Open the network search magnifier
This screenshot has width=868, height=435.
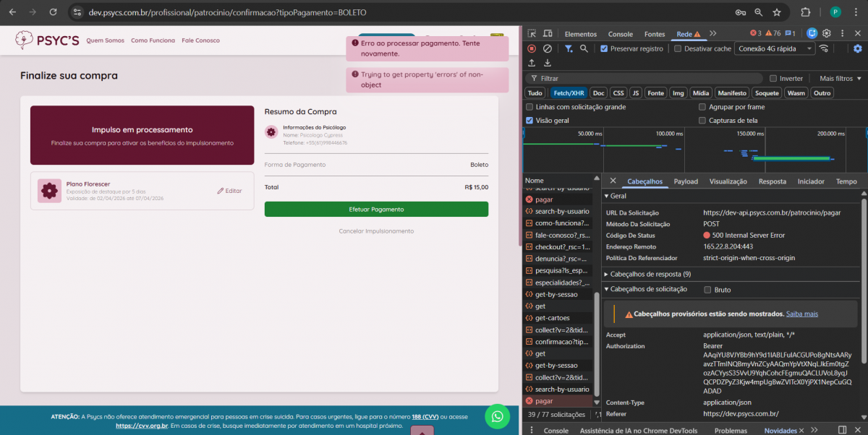tap(584, 48)
